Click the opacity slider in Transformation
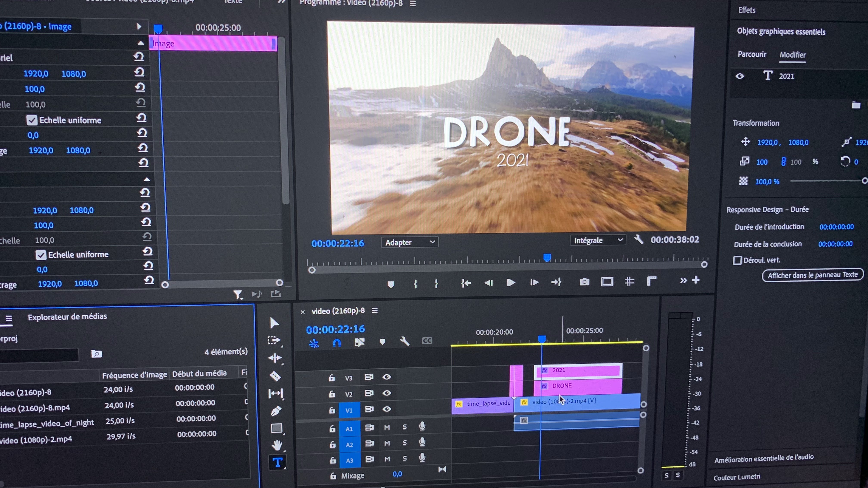The image size is (868, 488). point(827,181)
